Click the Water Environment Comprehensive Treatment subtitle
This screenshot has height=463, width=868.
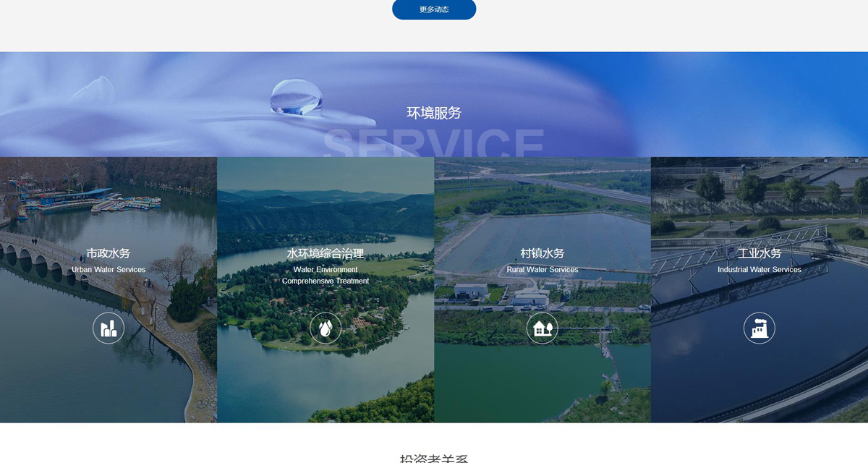coord(325,275)
